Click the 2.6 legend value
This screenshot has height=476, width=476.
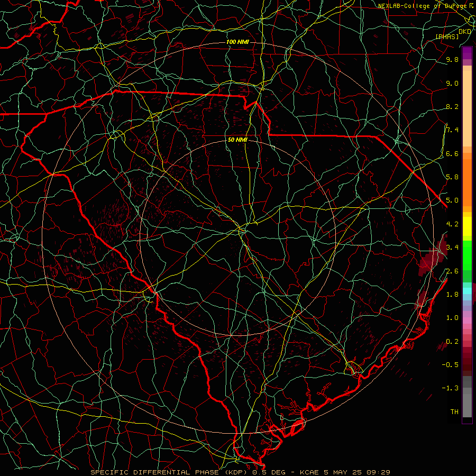452,271
